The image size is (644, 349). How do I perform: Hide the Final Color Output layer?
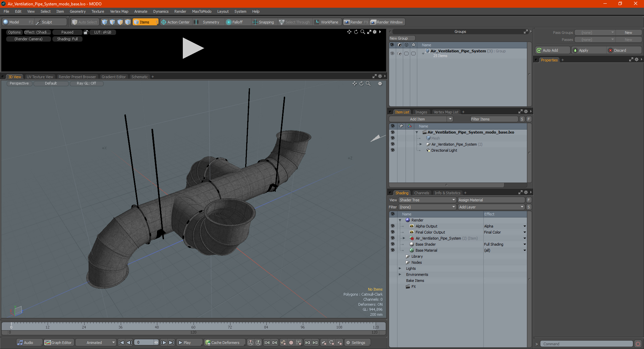click(x=392, y=232)
